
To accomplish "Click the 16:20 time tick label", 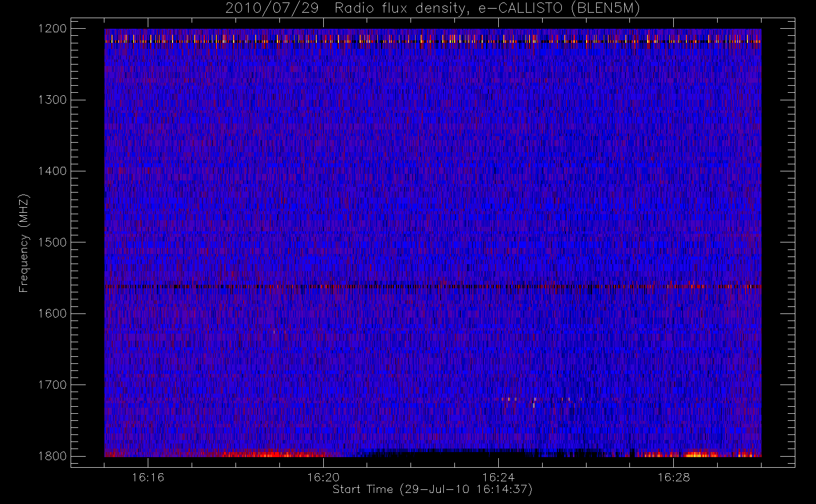I will click(323, 477).
